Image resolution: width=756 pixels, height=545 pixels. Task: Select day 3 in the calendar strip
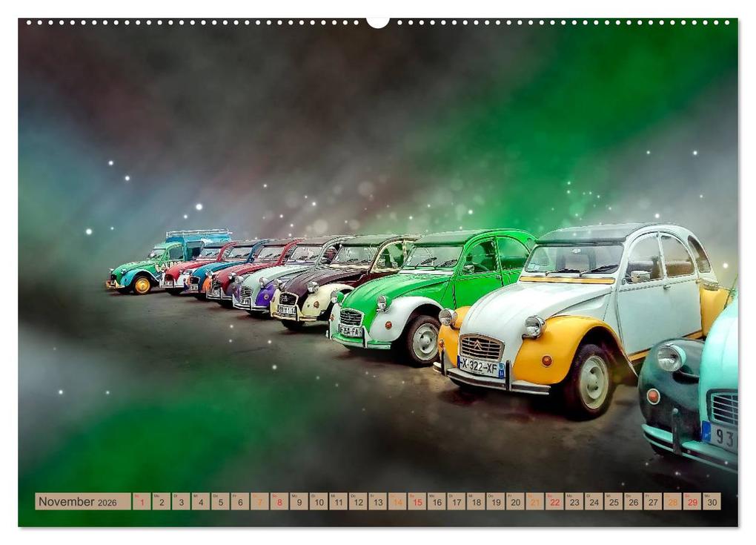[182, 501]
